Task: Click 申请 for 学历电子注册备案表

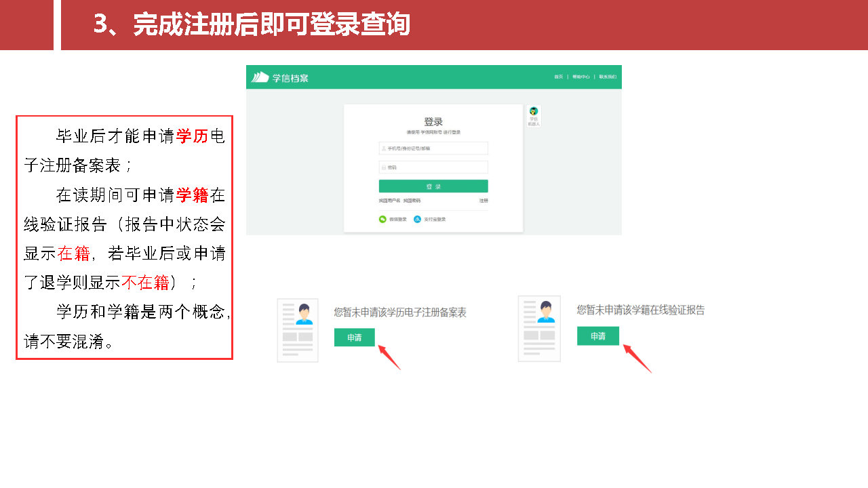Action: coord(354,338)
